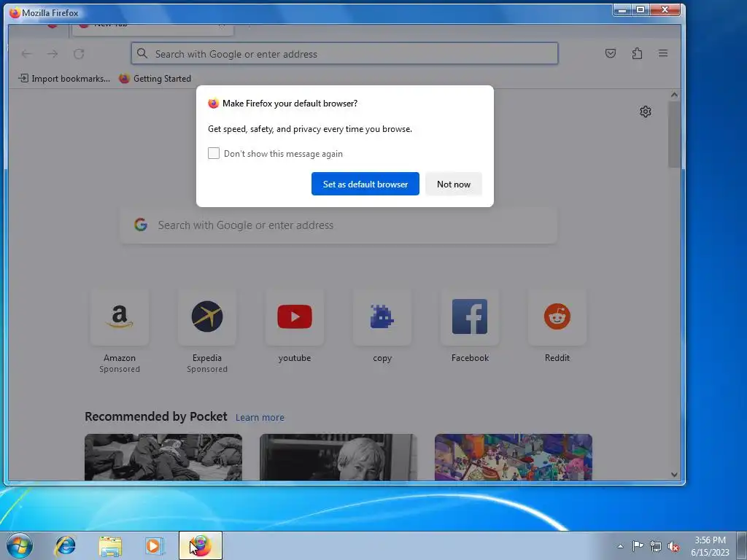Open Action Center flag tray icon
The height and width of the screenshot is (560, 747).
pyautogui.click(x=638, y=546)
